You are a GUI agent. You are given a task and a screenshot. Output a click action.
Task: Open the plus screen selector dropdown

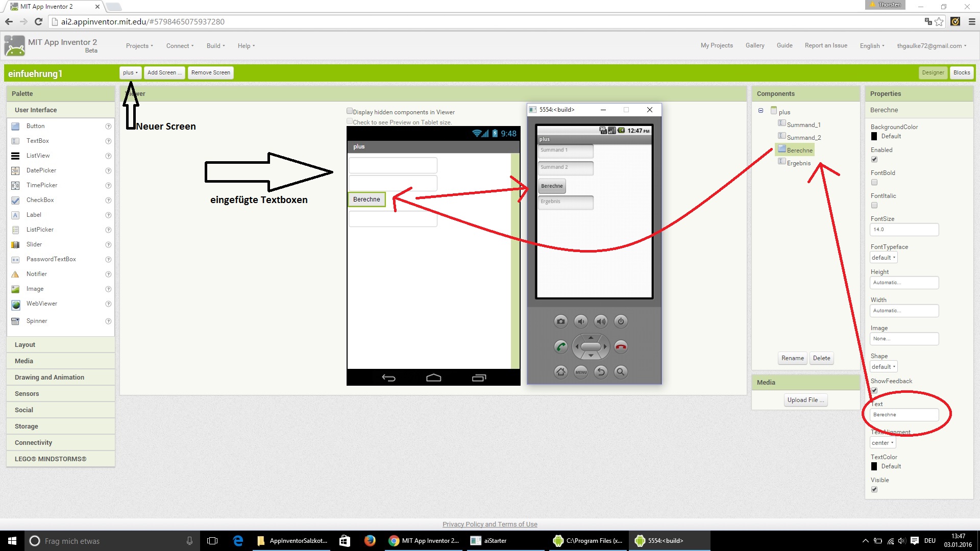coord(130,72)
